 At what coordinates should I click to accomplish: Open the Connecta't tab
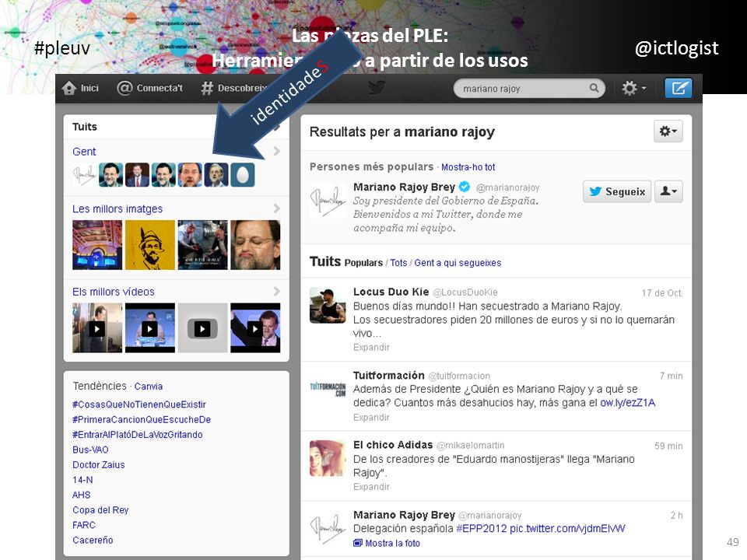click(x=149, y=88)
